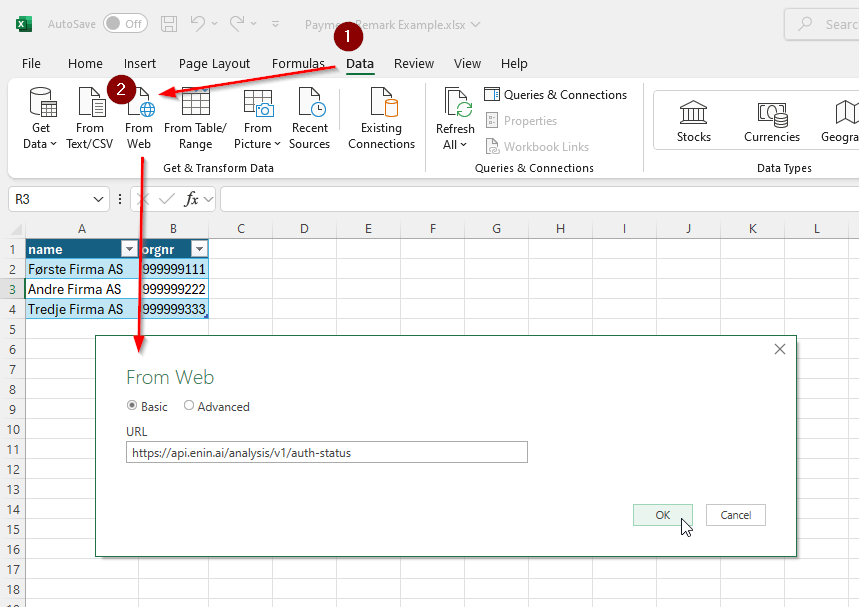Switch to the Insert tab
The height and width of the screenshot is (607, 859).
[x=140, y=64]
